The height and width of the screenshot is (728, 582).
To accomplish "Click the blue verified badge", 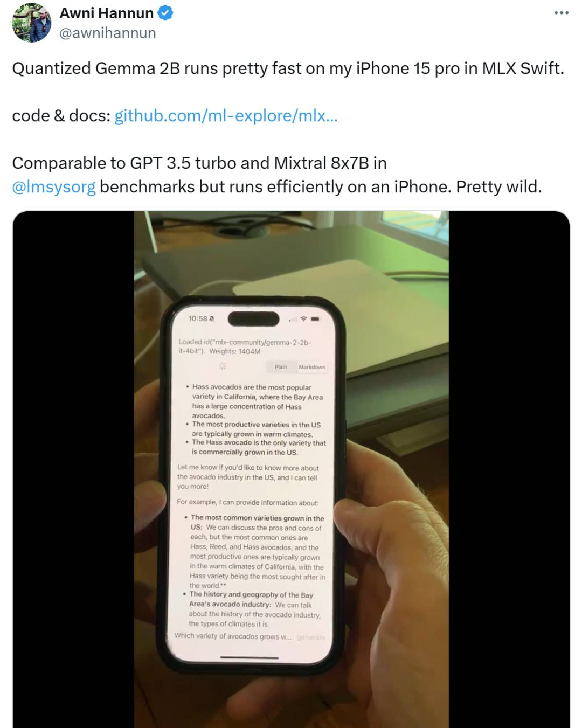I will pyautogui.click(x=165, y=13).
